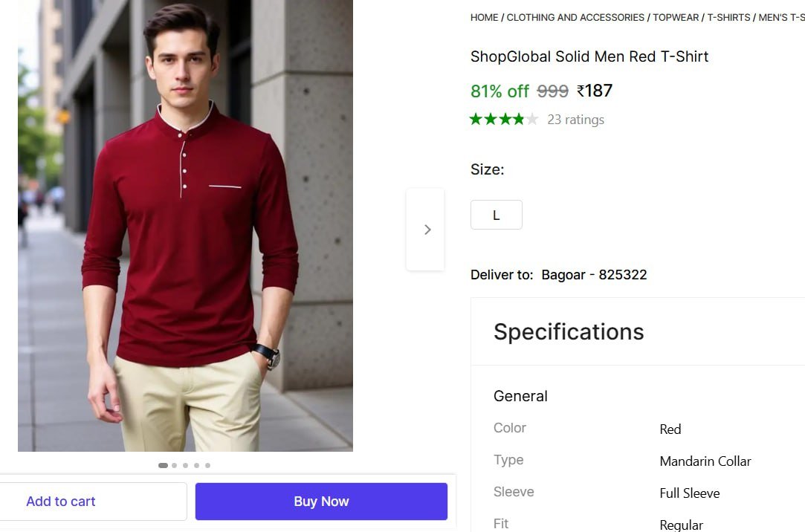The height and width of the screenshot is (532, 805).
Task: Open Clothing and Accessories breadcrumb
Action: pyautogui.click(x=575, y=17)
